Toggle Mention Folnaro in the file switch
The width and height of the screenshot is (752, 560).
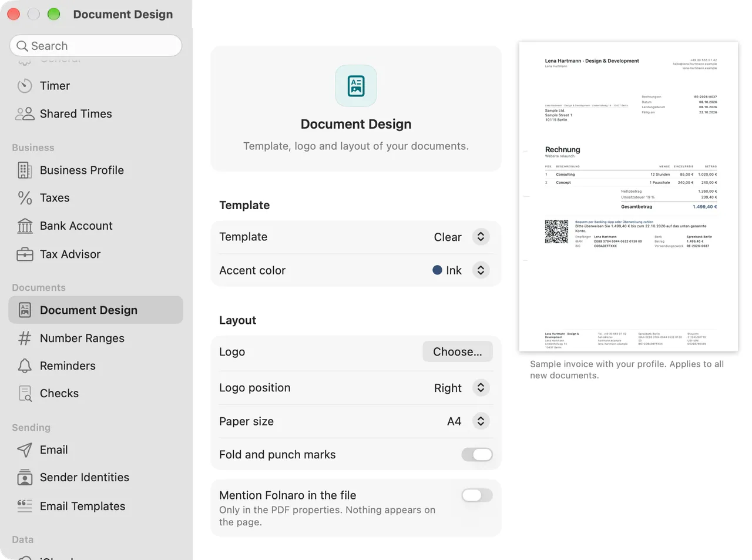(477, 495)
